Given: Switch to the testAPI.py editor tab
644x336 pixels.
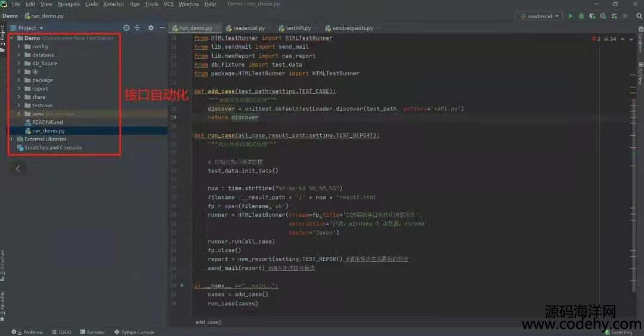Looking at the screenshot, I should pos(298,28).
